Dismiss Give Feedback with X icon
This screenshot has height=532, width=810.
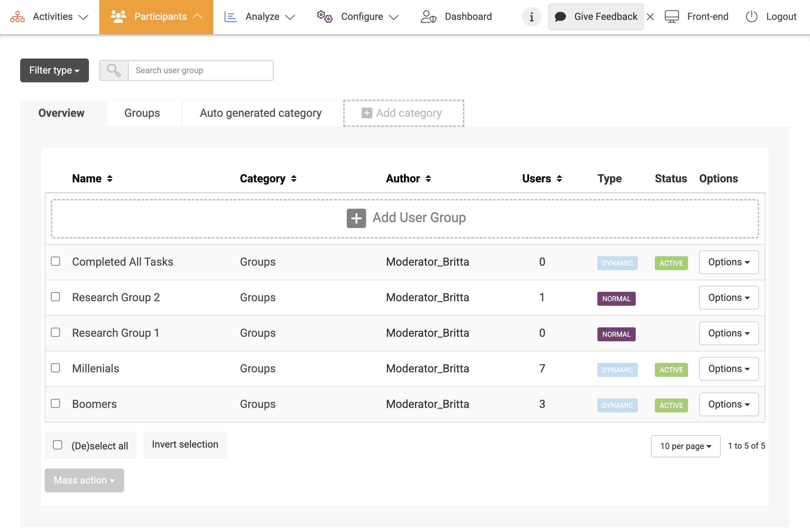tap(650, 17)
